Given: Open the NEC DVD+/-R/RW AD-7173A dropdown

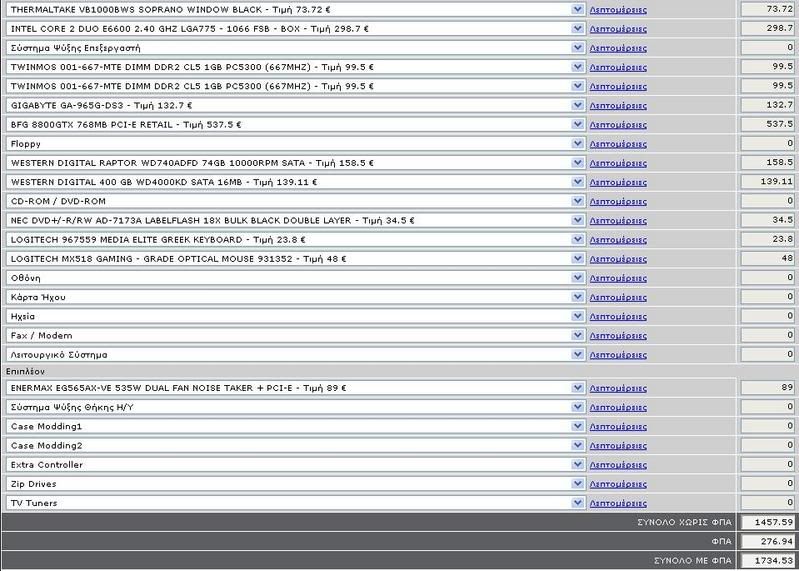Looking at the screenshot, I should tap(295, 220).
